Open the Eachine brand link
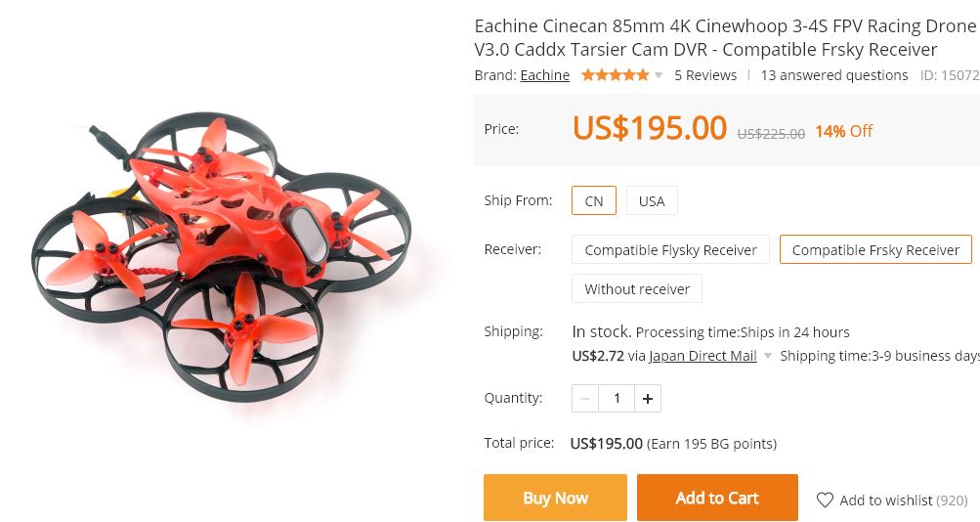This screenshot has width=980, height=522. [545, 75]
